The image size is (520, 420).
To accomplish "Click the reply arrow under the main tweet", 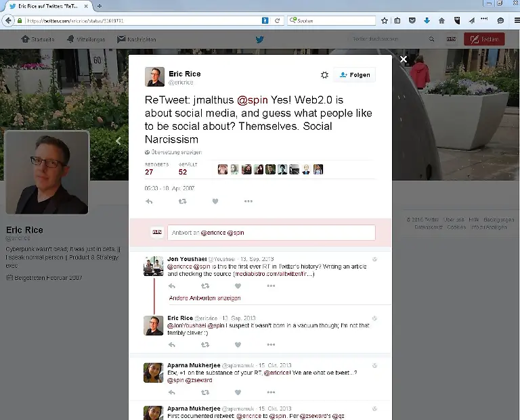I will coord(149,201).
